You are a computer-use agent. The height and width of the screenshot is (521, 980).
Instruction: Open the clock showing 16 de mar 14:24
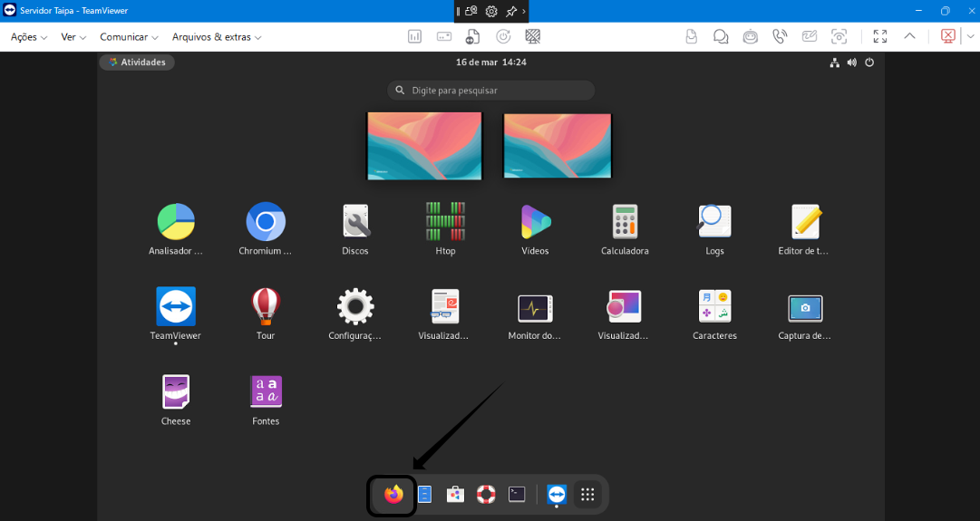(x=490, y=62)
